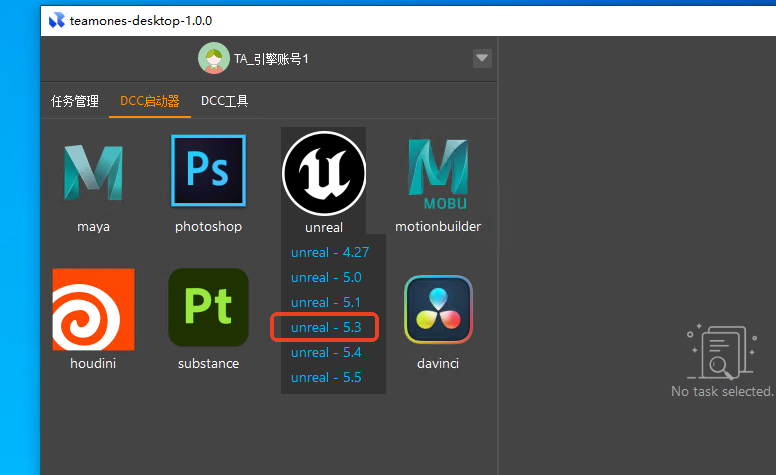Expand the account dropdown arrow
Image resolution: width=776 pixels, height=475 pixels.
click(x=482, y=59)
